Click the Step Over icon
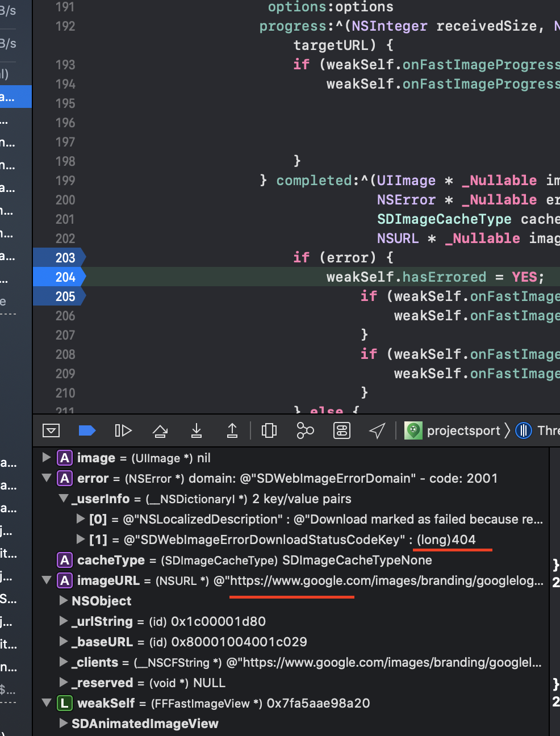The height and width of the screenshot is (736, 560). pos(160,430)
